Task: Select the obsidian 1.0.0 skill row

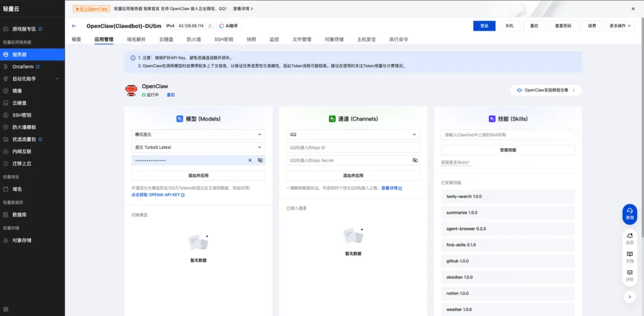Action: coord(508,277)
